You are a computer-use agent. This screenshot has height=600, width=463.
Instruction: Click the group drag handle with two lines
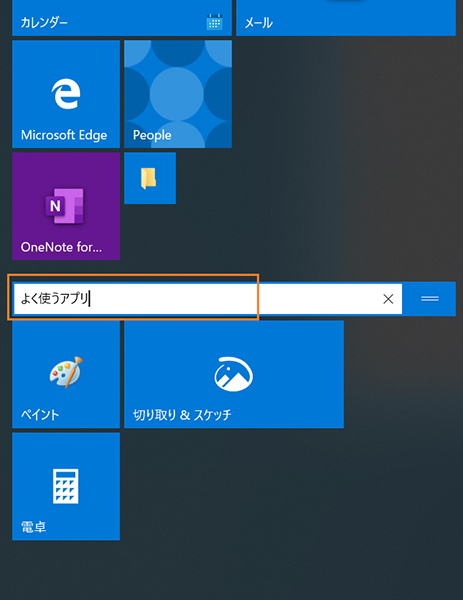pyautogui.click(x=430, y=299)
